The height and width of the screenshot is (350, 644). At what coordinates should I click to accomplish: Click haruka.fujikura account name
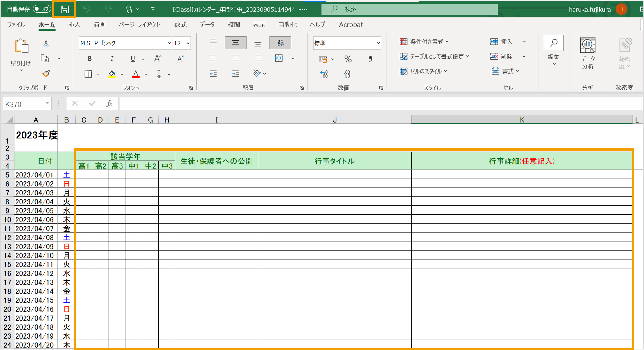click(x=590, y=9)
